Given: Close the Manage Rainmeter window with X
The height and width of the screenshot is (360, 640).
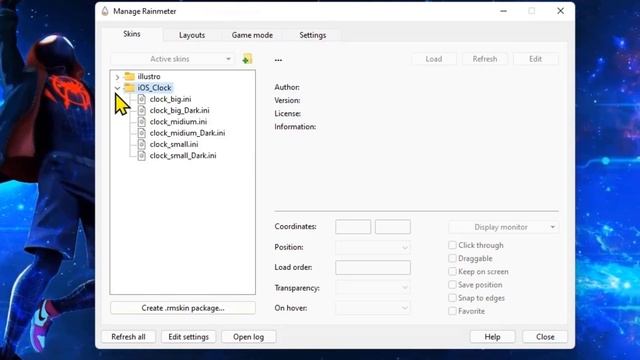Looking at the screenshot, I should 560,11.
